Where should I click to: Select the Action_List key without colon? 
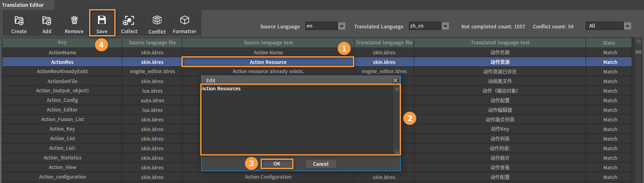click(62, 139)
